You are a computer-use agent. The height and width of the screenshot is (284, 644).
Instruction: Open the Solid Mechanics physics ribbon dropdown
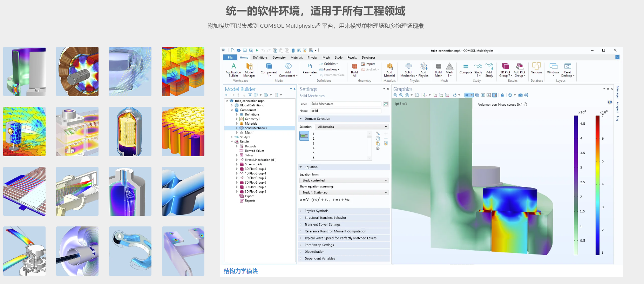408,70
